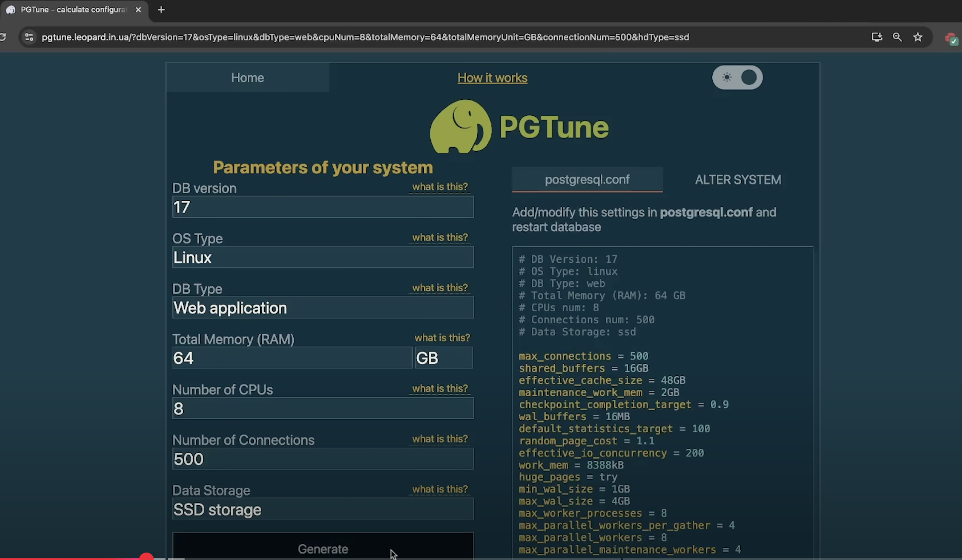Reload the page in the browser toolbar
Viewport: 962px width, 560px height.
[x=3, y=37]
